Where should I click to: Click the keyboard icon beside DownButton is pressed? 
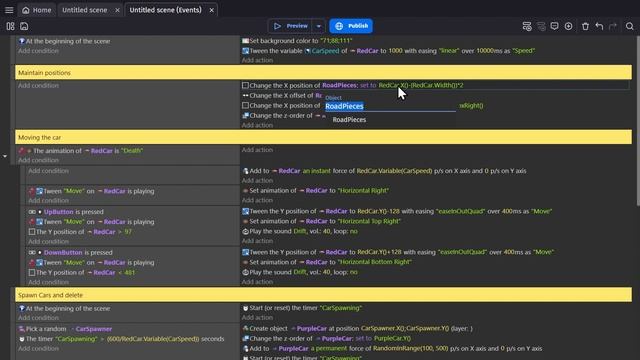click(x=32, y=253)
